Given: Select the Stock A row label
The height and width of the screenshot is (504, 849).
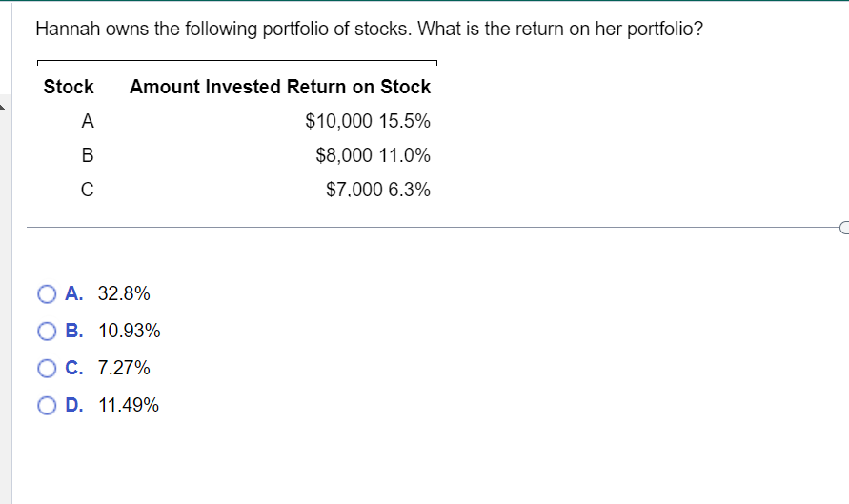Looking at the screenshot, I should point(88,121).
